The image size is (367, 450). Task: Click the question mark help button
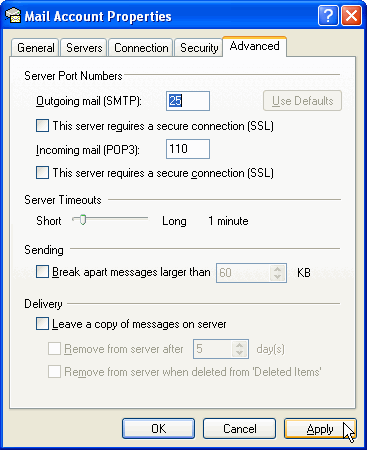[x=328, y=16]
